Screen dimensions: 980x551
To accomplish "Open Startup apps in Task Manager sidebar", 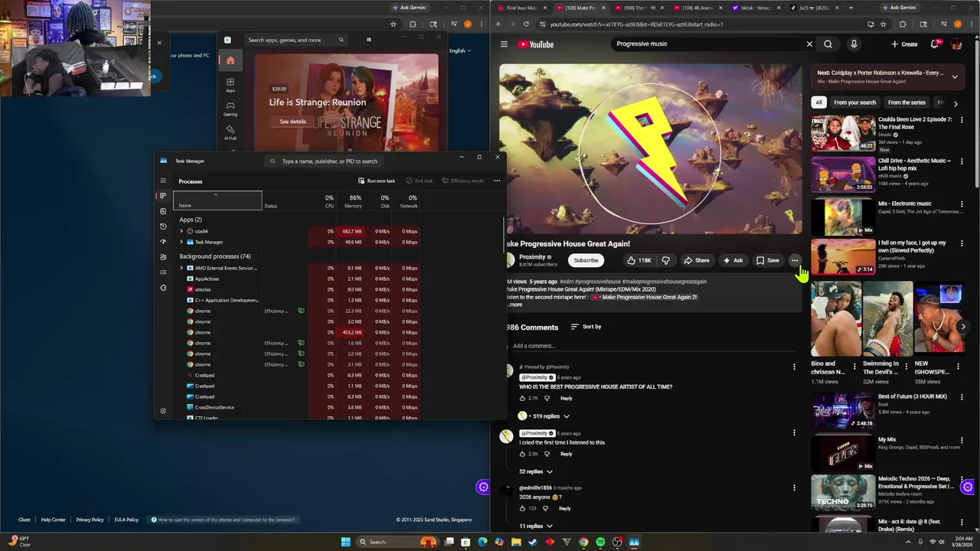I will [x=163, y=242].
